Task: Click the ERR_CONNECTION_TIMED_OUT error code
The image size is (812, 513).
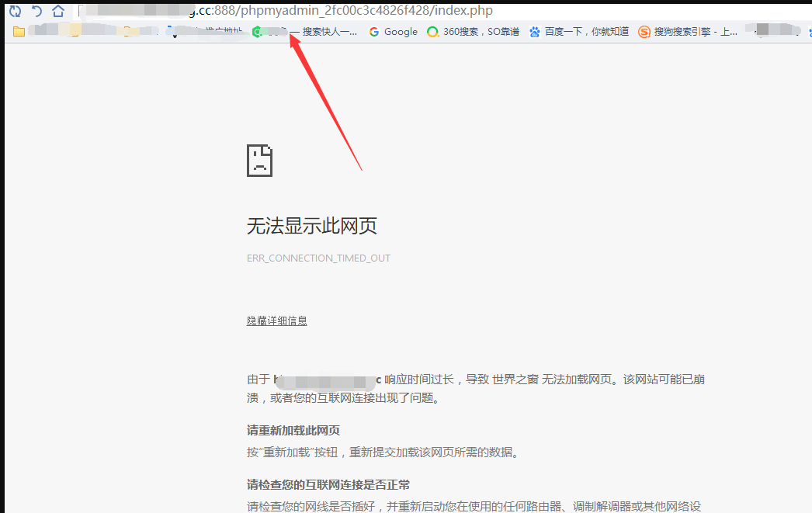Action: click(x=318, y=258)
